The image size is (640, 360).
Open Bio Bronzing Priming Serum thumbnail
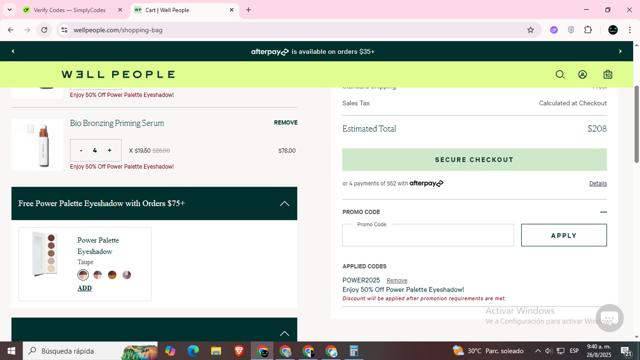38,144
